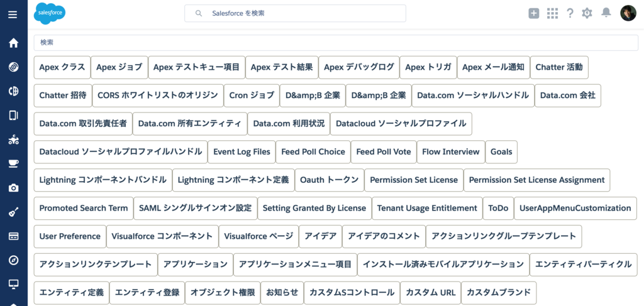644x306 pixels.
Task: Select the 'Permission Set License' tile
Action: click(414, 180)
